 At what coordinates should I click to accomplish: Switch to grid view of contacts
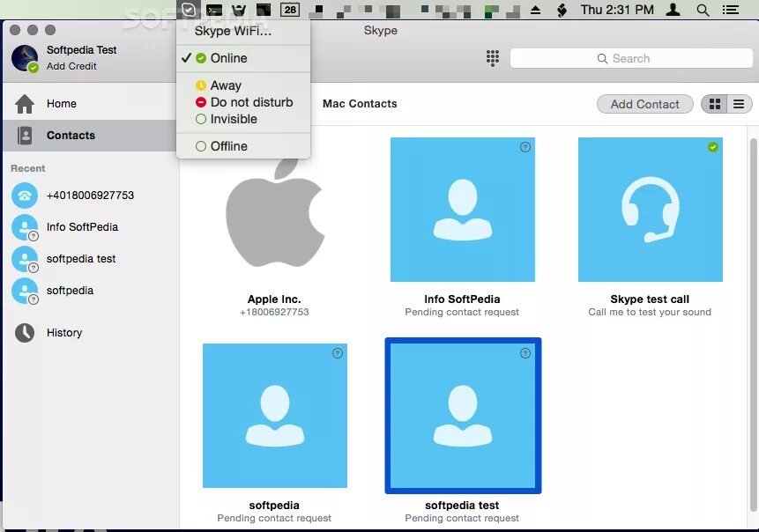pyautogui.click(x=714, y=104)
